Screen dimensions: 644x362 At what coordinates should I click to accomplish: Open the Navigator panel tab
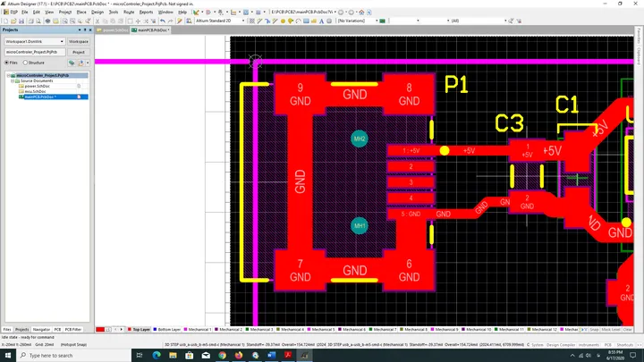pyautogui.click(x=41, y=330)
